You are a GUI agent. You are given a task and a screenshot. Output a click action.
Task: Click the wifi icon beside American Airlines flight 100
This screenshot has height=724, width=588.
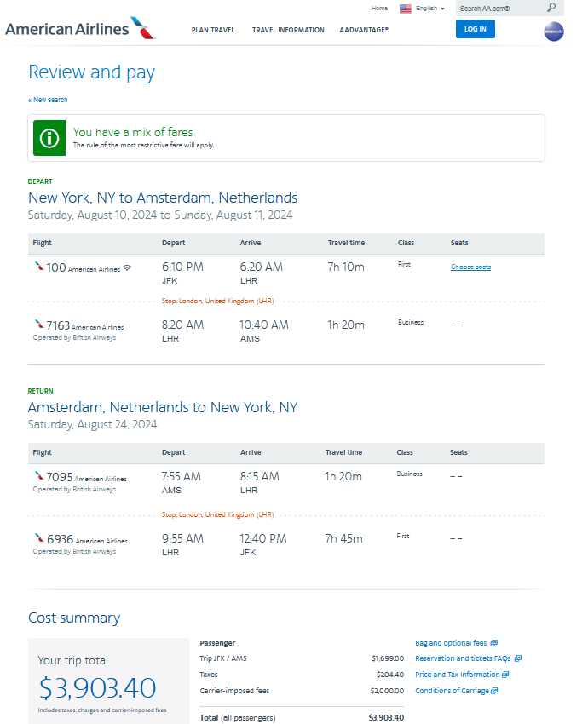[x=126, y=267]
